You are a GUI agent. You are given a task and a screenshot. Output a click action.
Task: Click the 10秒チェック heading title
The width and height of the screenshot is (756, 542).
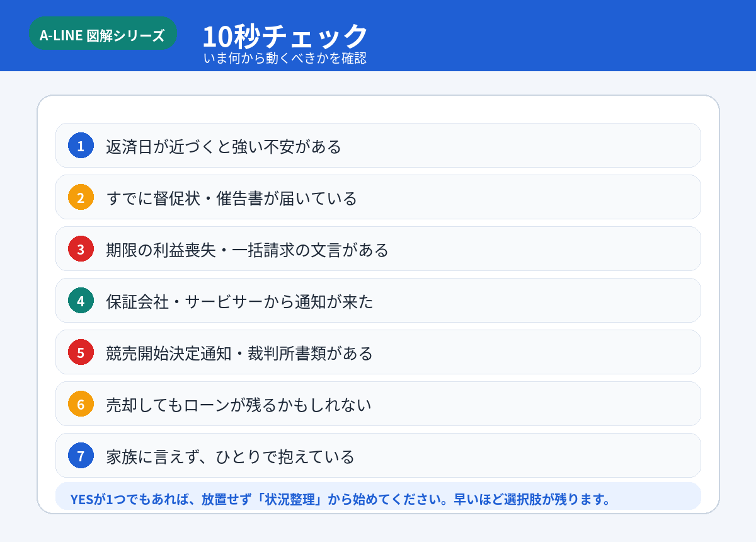click(285, 35)
